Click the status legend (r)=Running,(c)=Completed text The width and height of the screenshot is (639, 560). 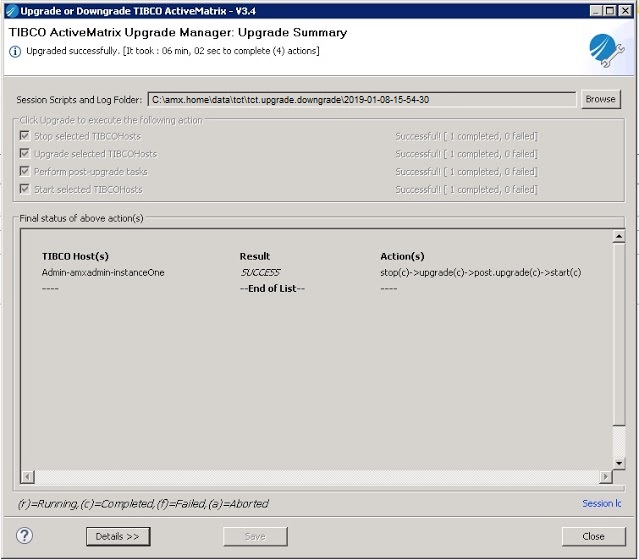pos(143,504)
